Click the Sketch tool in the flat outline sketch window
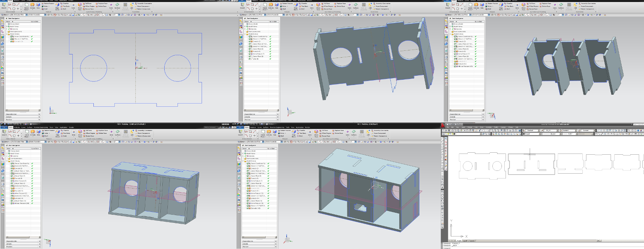644x249 pixels. pyautogui.click(x=4, y=6)
